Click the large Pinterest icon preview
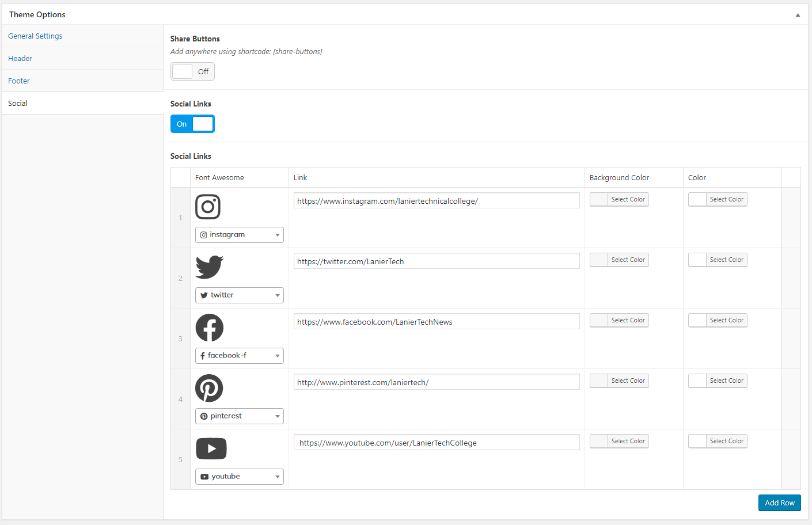Image resolution: width=812 pixels, height=525 pixels. coord(209,388)
